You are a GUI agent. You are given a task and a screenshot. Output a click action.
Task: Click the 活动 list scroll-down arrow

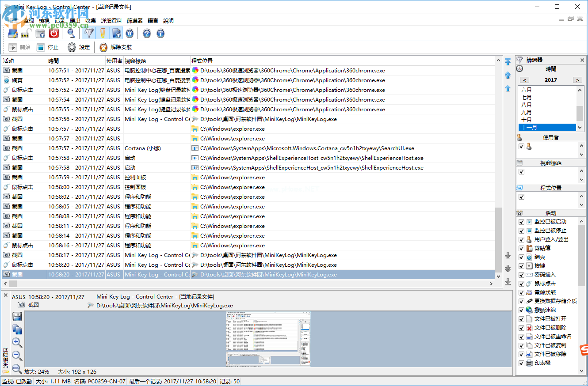[x=582, y=371]
